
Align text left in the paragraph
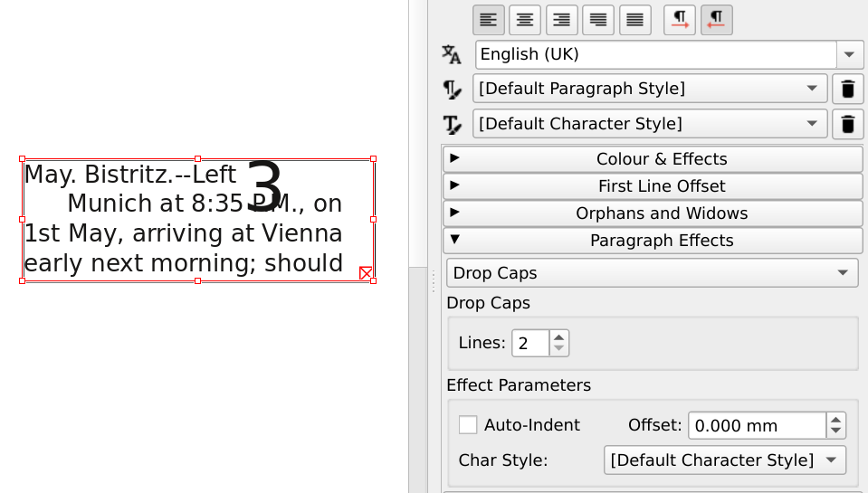[489, 19]
